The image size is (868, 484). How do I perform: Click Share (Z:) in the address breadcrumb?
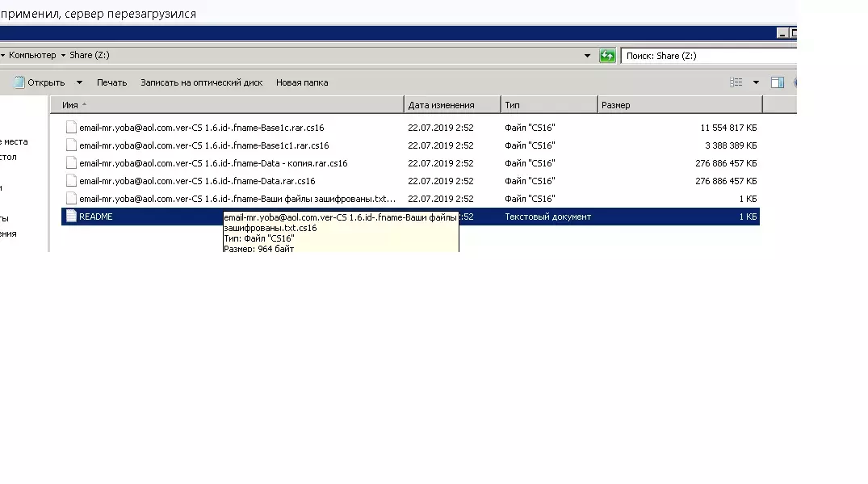point(90,56)
